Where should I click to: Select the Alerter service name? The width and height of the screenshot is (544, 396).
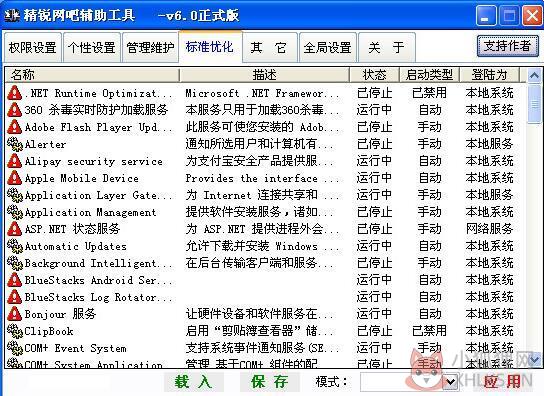tap(45, 144)
